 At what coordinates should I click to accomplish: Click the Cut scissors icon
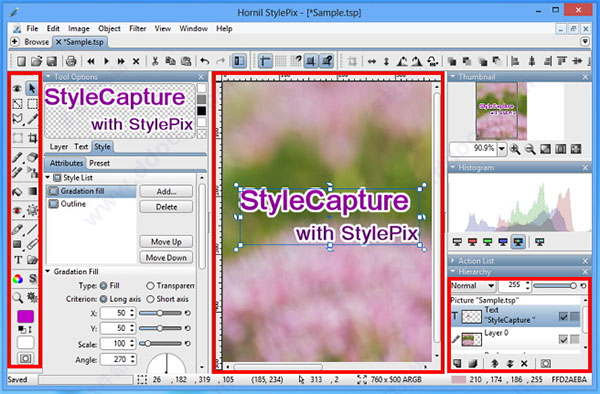tap(155, 61)
